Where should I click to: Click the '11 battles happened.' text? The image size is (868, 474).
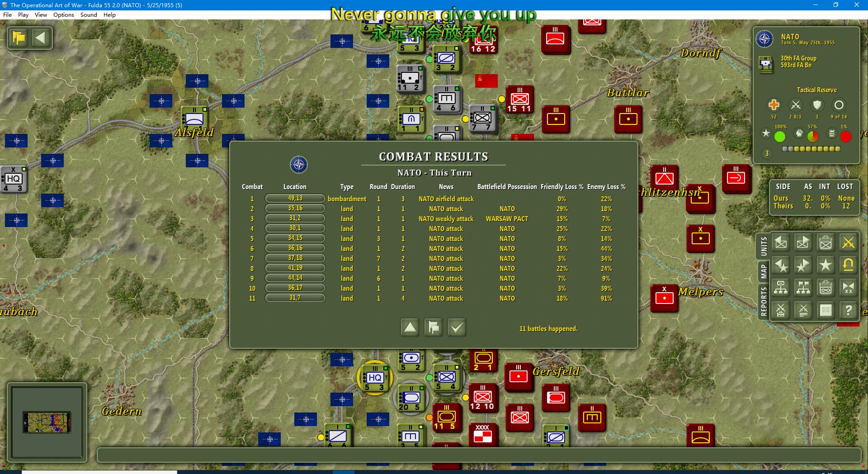click(x=548, y=329)
